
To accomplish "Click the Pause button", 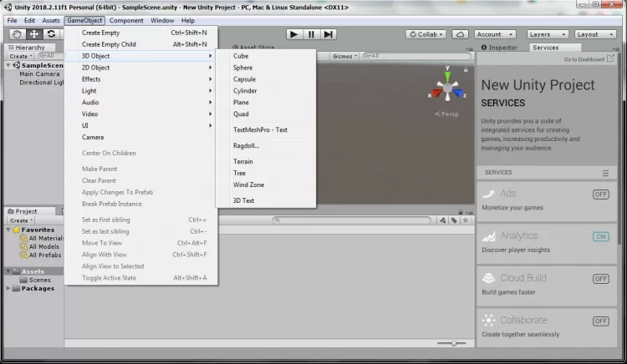I will pos(311,34).
